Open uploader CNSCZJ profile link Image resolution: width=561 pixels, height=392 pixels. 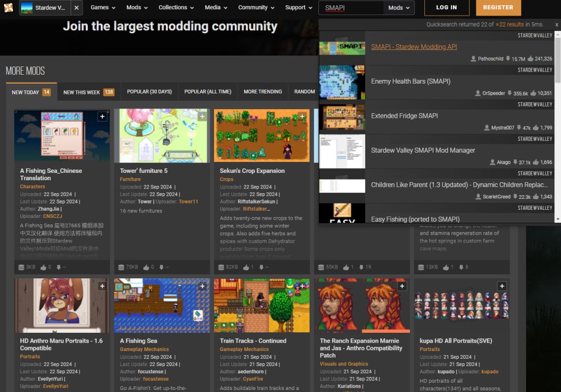pyautogui.click(x=52, y=217)
